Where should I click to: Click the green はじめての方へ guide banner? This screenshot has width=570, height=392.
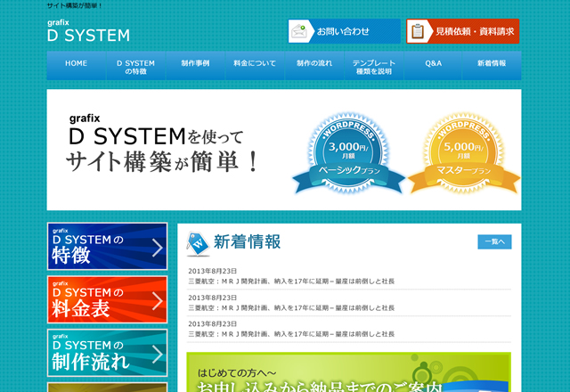pyautogui.click(x=348, y=372)
